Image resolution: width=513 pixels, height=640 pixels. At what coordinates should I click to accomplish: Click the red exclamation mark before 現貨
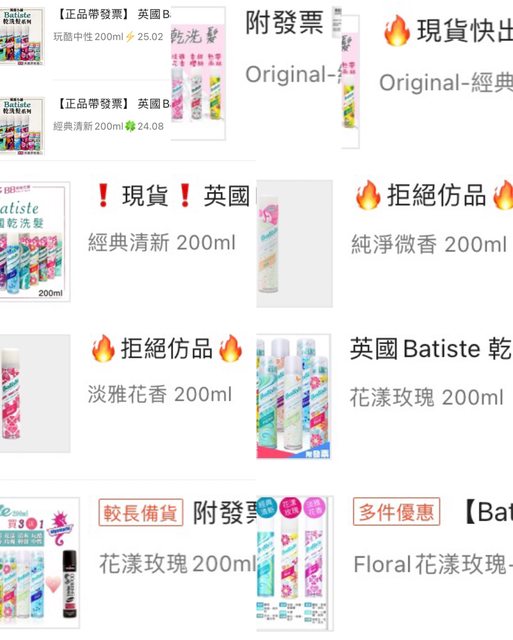click(103, 195)
